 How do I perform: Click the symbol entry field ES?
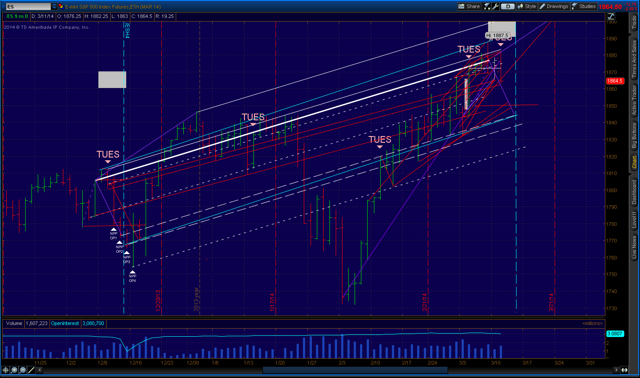coord(28,7)
